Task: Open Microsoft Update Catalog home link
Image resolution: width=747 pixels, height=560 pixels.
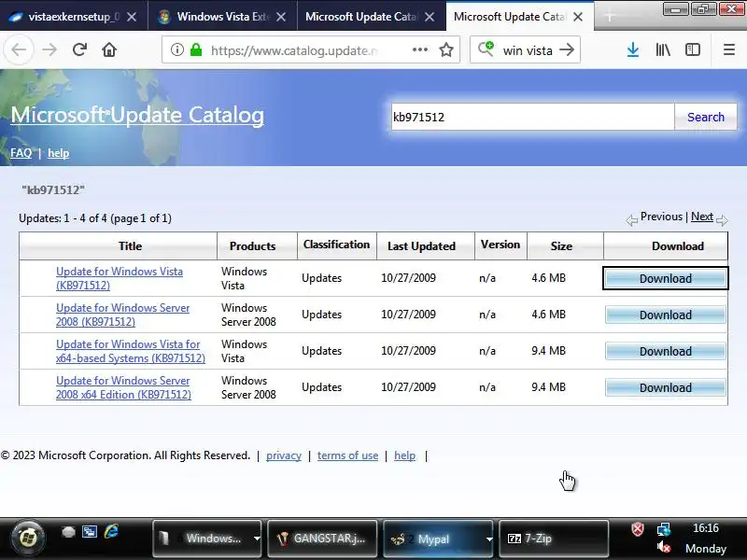Action: (137, 115)
